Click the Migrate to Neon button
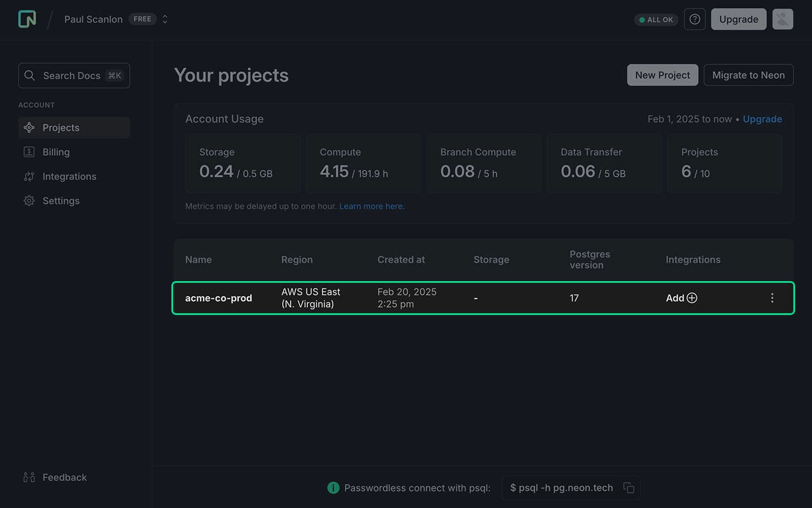 point(748,75)
